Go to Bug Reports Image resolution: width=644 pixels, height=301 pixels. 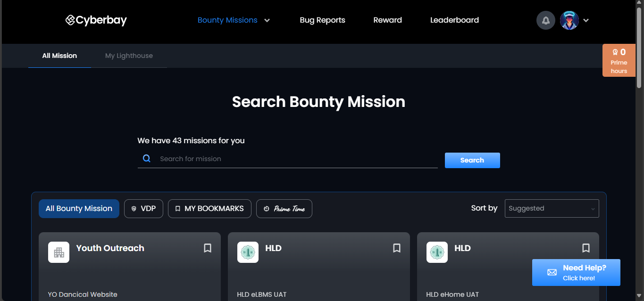tap(322, 20)
